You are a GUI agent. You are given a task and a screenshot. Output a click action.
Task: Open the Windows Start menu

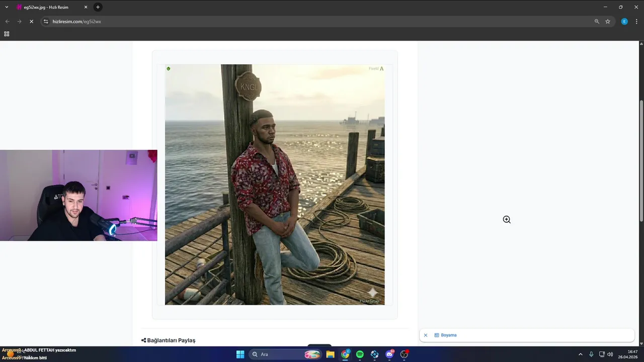(x=240, y=354)
